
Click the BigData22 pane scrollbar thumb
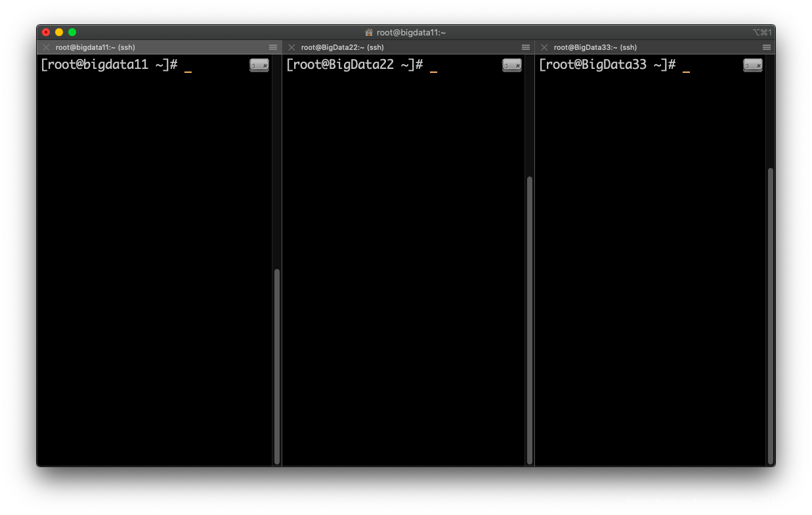pos(530,320)
